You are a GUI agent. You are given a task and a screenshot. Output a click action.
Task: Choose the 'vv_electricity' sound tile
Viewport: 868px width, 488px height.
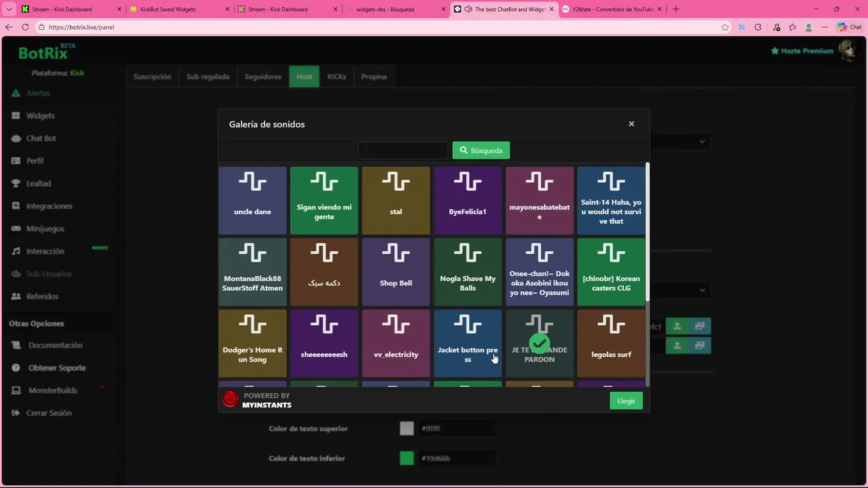(x=396, y=344)
